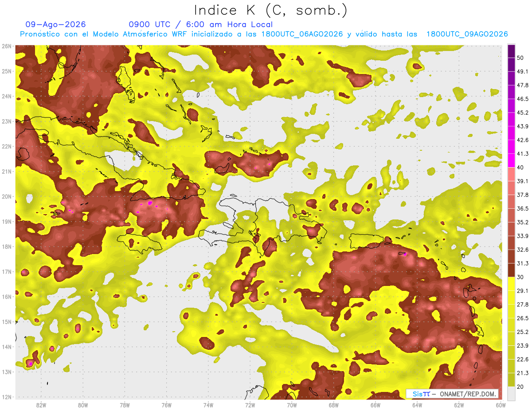Screen dimensions: 532x411
Task: Click the WRF model forecast description line
Action: [264, 34]
